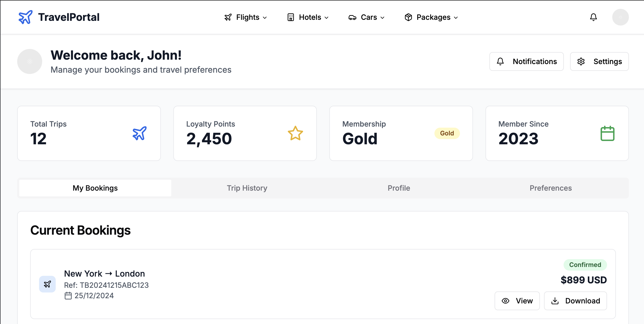Open the Preferences tab
This screenshot has height=324, width=644.
click(x=551, y=188)
